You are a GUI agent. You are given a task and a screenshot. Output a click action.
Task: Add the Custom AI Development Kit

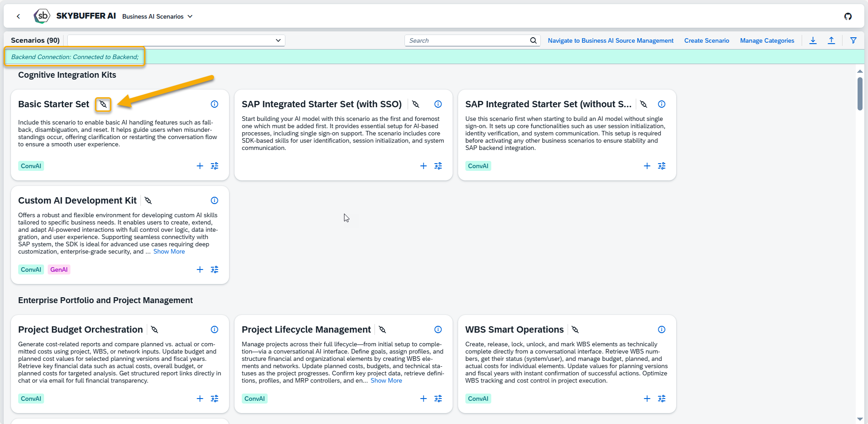click(200, 269)
